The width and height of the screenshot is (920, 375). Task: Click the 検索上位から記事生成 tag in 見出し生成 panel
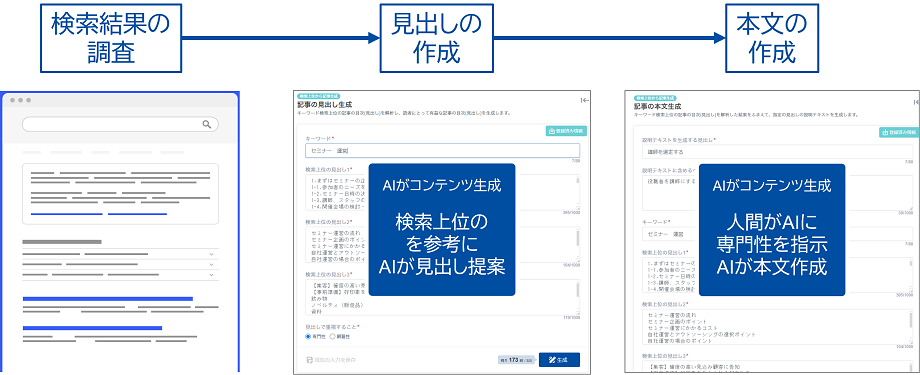pos(319,96)
